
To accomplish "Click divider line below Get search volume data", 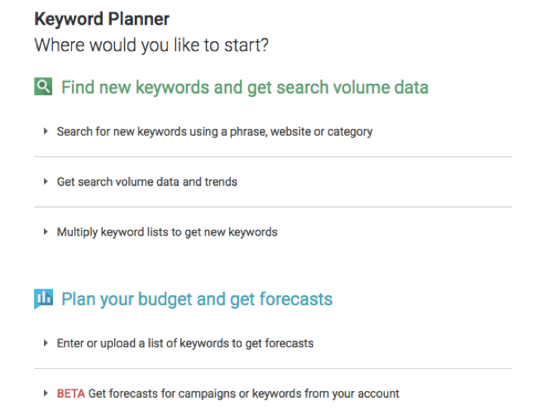I will pos(273,207).
